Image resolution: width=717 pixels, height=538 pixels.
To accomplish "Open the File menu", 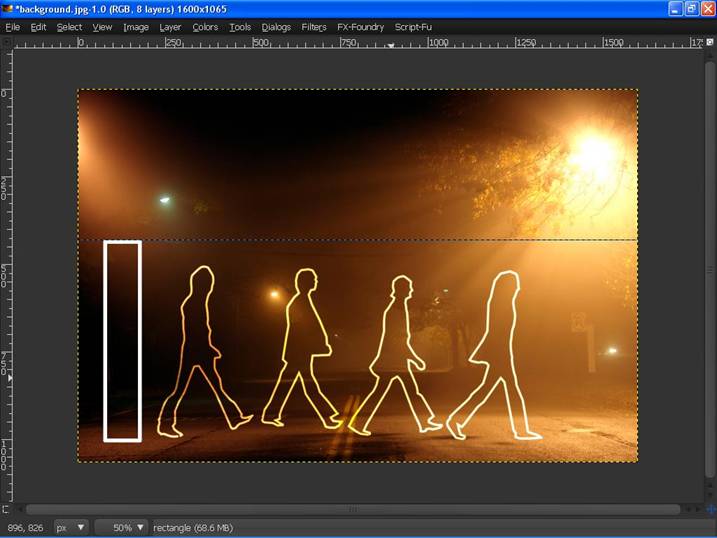I will 12,27.
